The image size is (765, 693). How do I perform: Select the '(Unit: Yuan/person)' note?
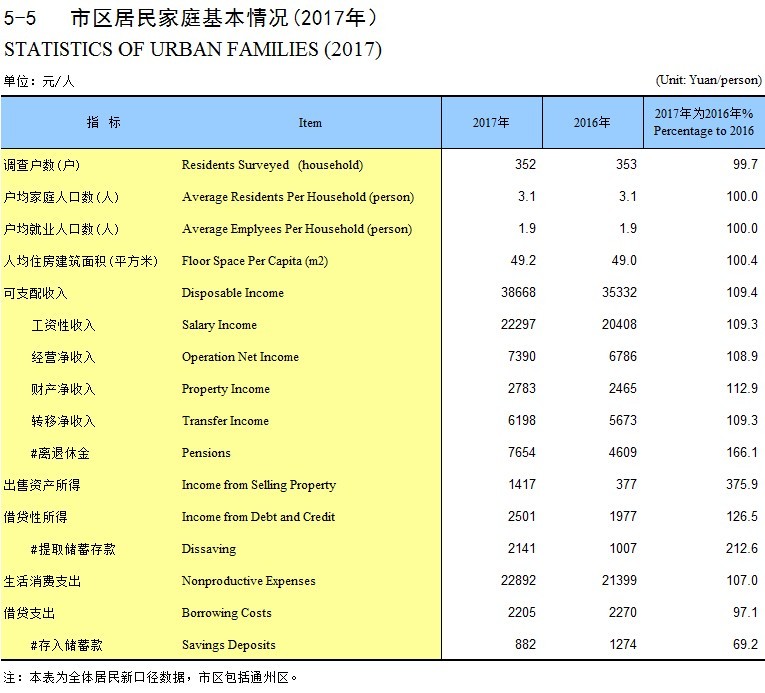click(x=709, y=80)
